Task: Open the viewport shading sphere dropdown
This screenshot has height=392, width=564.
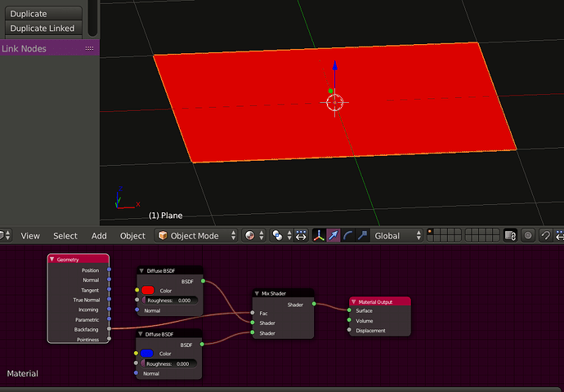Action: (x=254, y=236)
